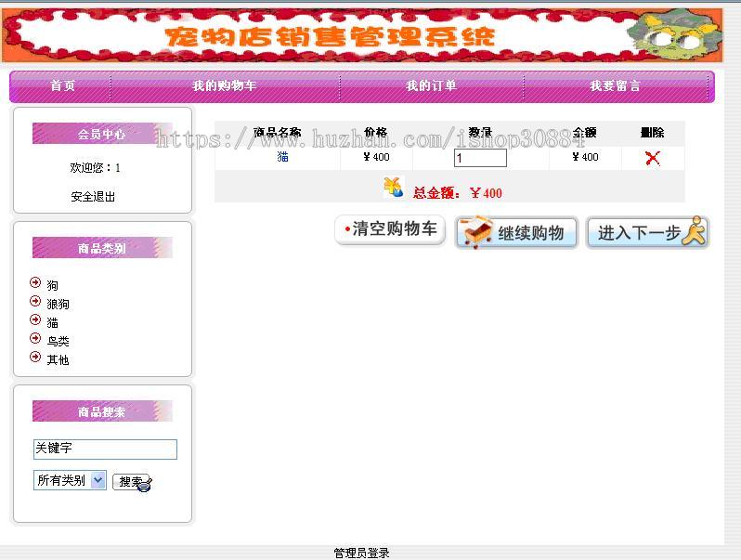Click the 宠物店销售管理系统 banner title
Viewport: 741px width, 560px height.
point(330,37)
